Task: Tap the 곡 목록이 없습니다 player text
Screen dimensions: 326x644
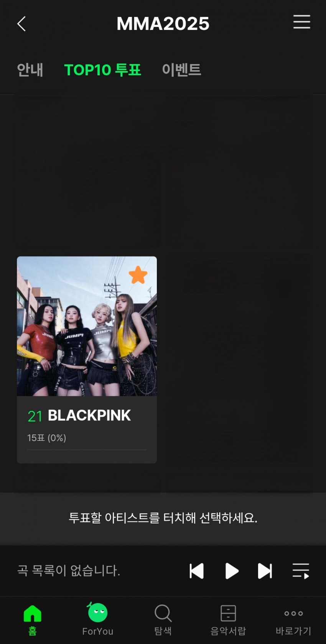Action: point(69,571)
